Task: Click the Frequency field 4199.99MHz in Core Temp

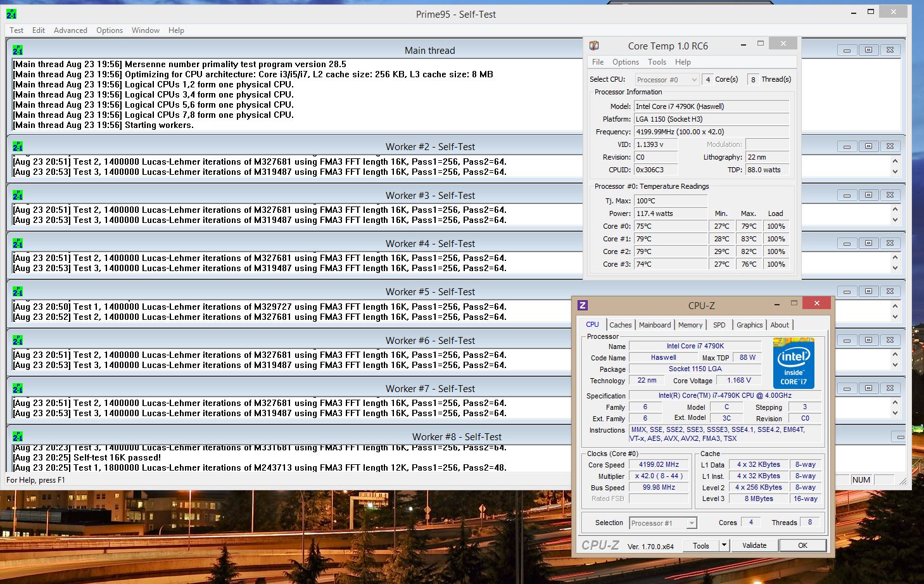Action: pyautogui.click(x=712, y=132)
